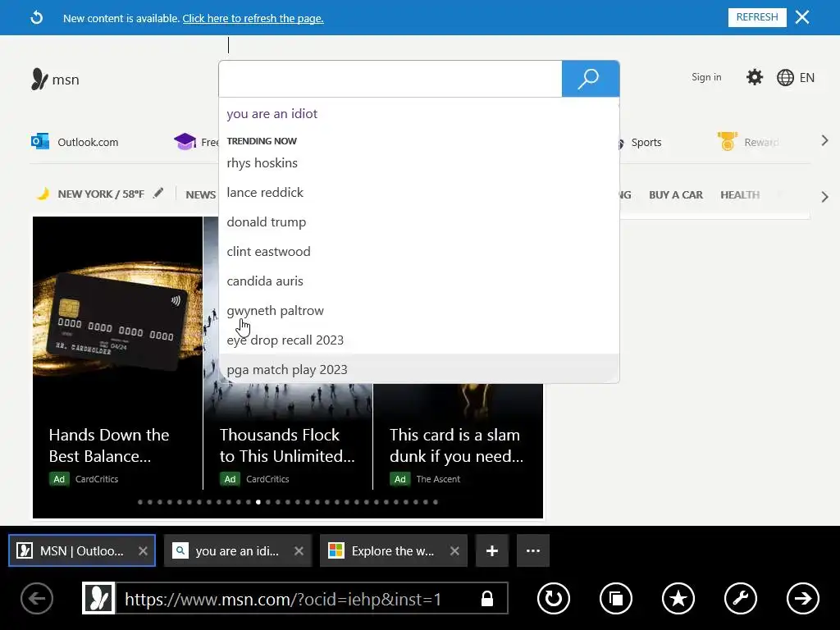Choose trending 'donald trump'
This screenshot has height=630, width=840.
click(419, 221)
